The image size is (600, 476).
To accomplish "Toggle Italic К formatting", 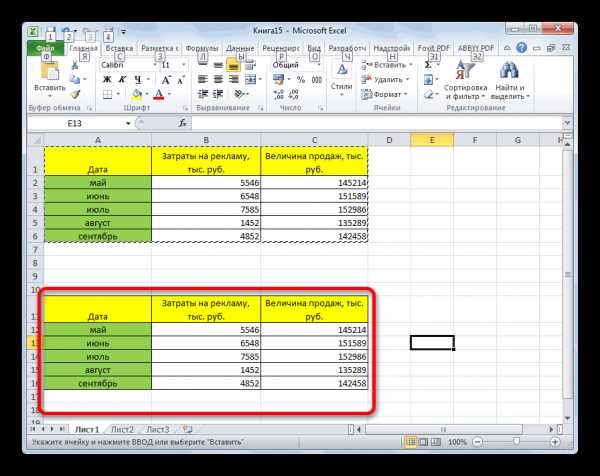I will (x=122, y=80).
